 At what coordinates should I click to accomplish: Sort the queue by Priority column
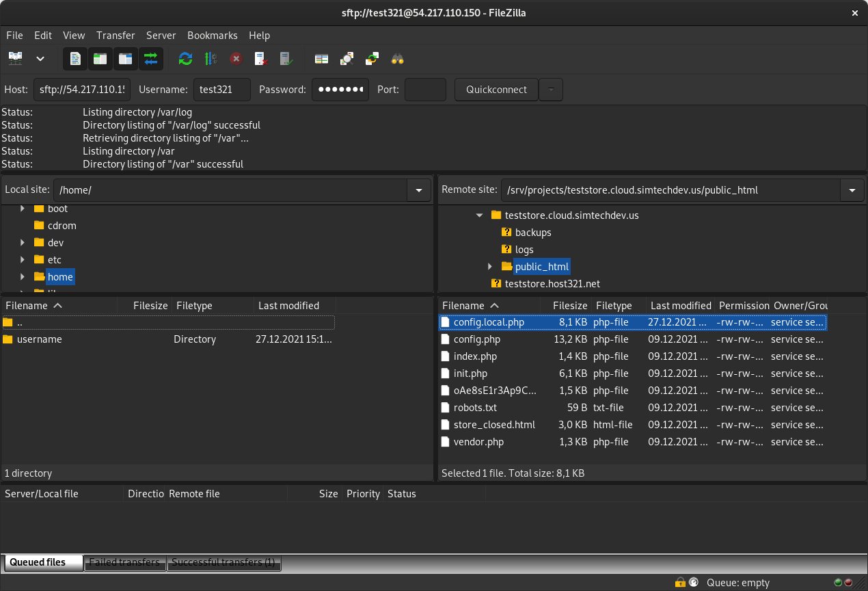[x=363, y=494]
